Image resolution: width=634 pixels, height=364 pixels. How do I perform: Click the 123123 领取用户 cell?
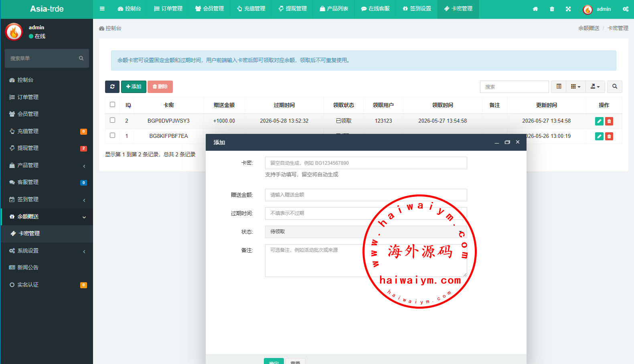tap(383, 121)
